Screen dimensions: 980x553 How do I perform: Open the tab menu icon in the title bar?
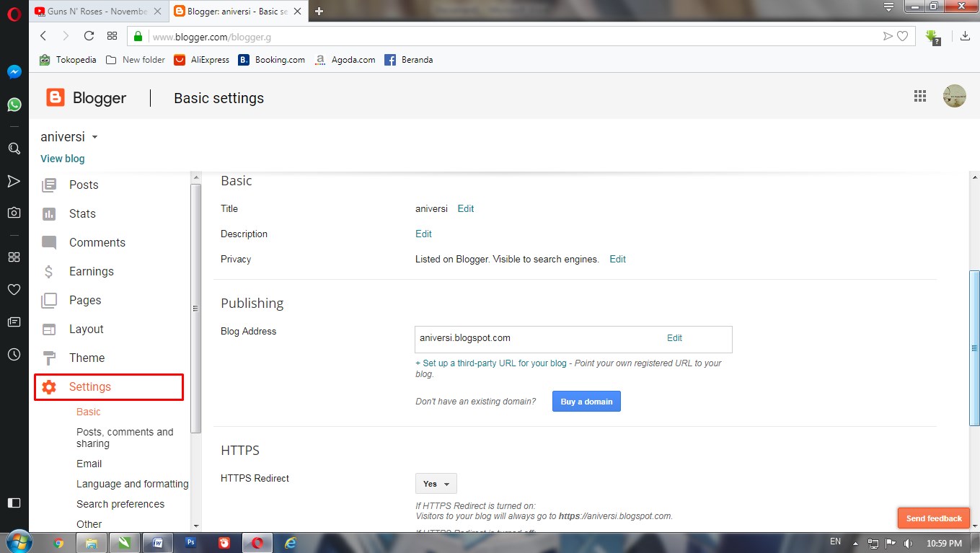tap(888, 7)
